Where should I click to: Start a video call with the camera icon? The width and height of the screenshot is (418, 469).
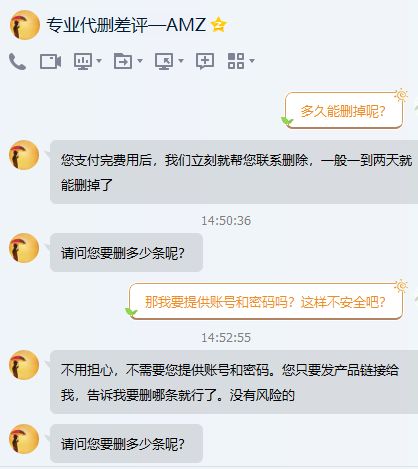tap(50, 62)
